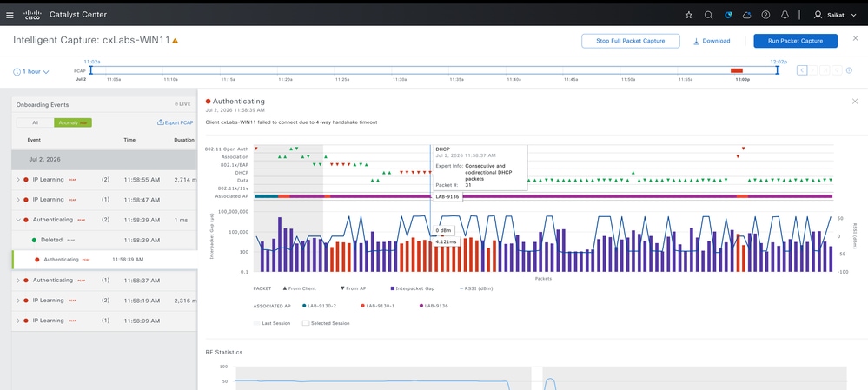Viewport: 868px width, 390px height.
Task: Click Export PCAP link
Action: [x=175, y=122]
